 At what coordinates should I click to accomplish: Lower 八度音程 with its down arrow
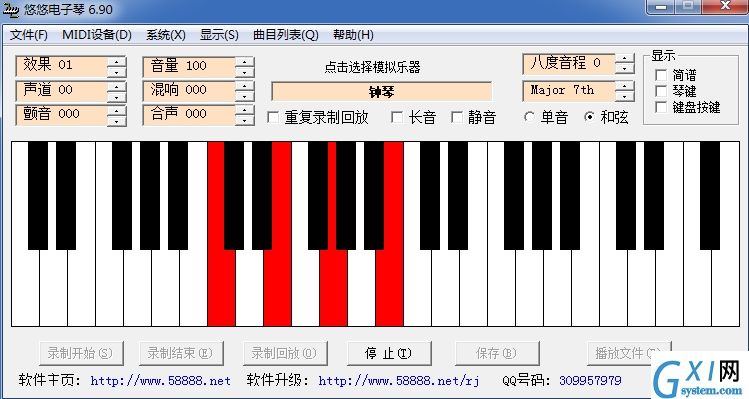click(624, 68)
